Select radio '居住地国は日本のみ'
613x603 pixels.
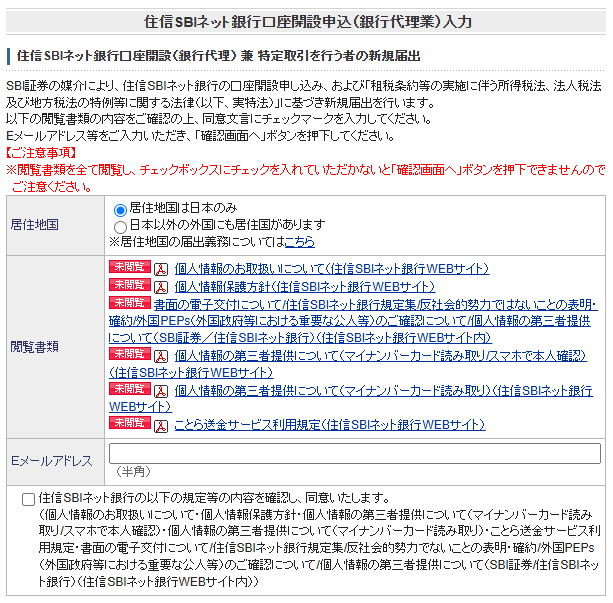(x=120, y=210)
